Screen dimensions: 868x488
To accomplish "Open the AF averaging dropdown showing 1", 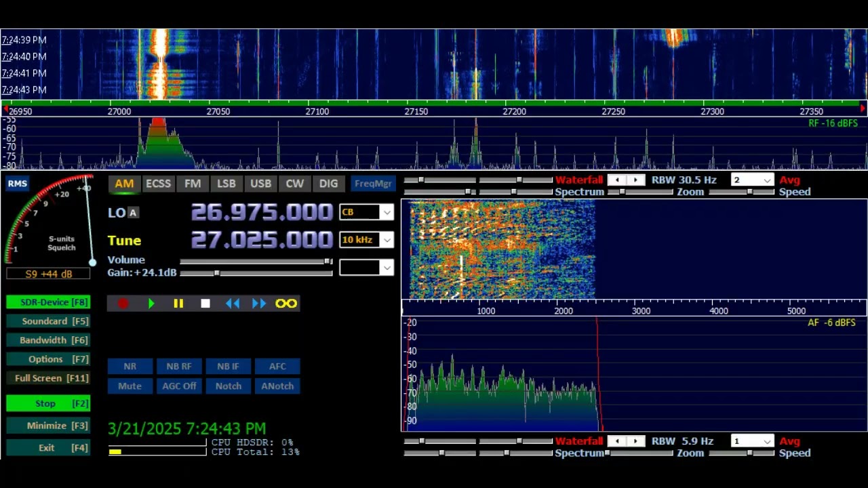I will point(752,441).
